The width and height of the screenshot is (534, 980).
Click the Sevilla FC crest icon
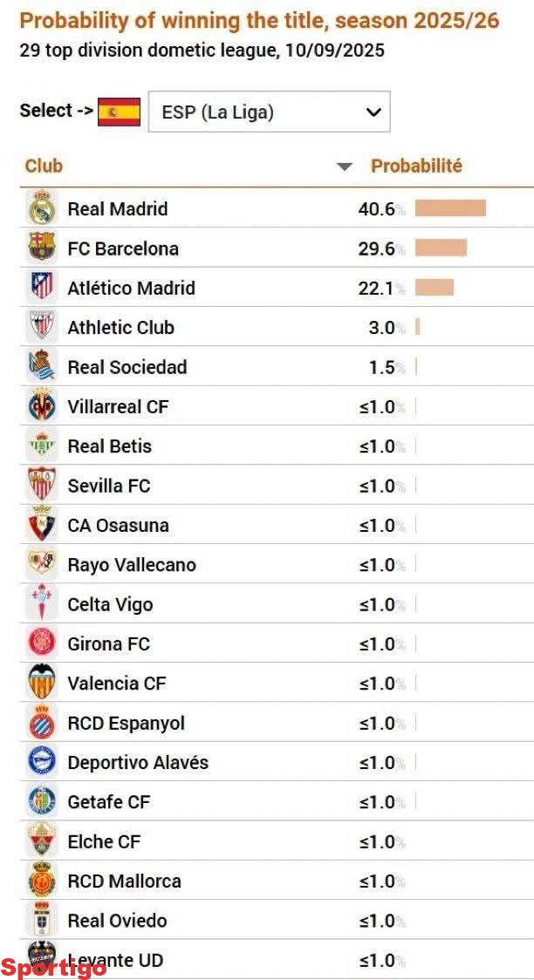pyautogui.click(x=41, y=486)
